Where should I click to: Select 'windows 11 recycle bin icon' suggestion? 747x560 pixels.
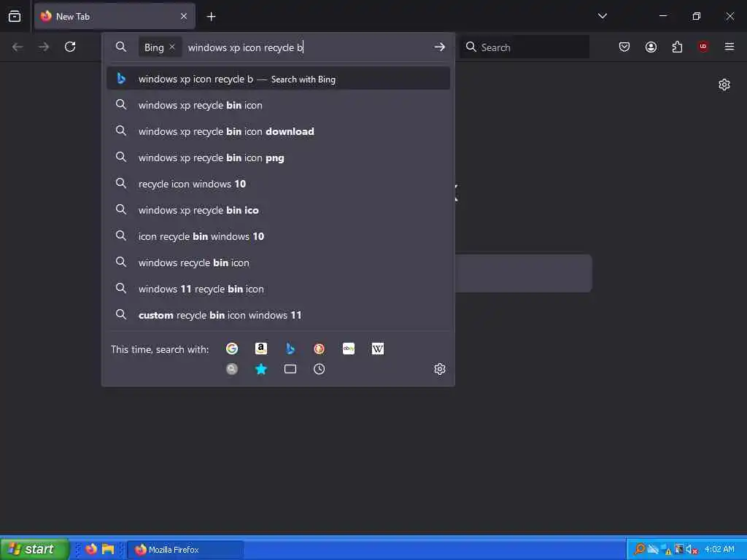(278, 289)
